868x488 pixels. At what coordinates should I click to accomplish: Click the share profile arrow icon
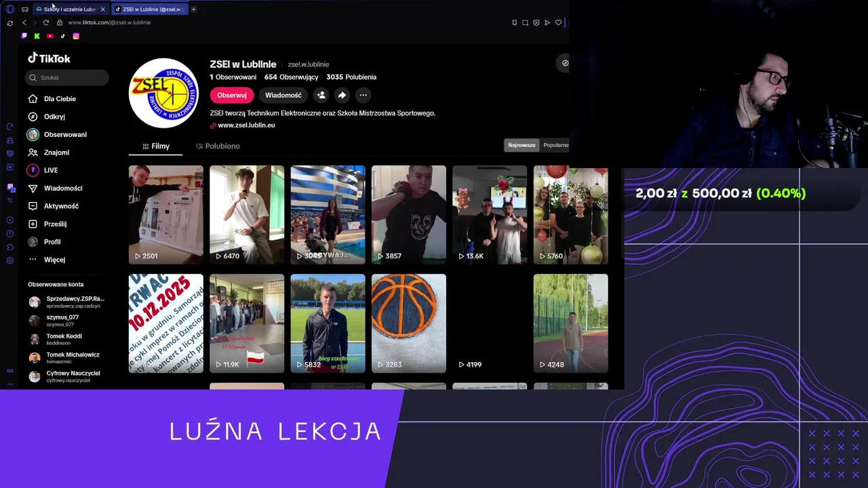click(x=342, y=96)
